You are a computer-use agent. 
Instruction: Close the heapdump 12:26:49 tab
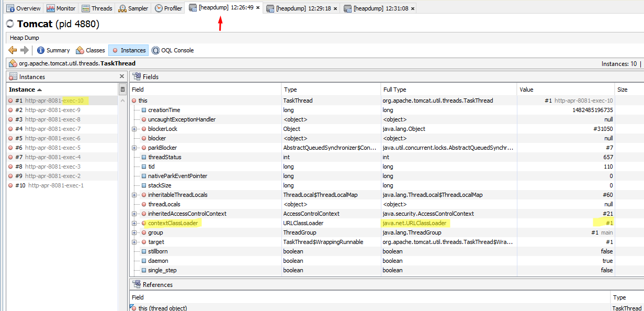tap(258, 8)
